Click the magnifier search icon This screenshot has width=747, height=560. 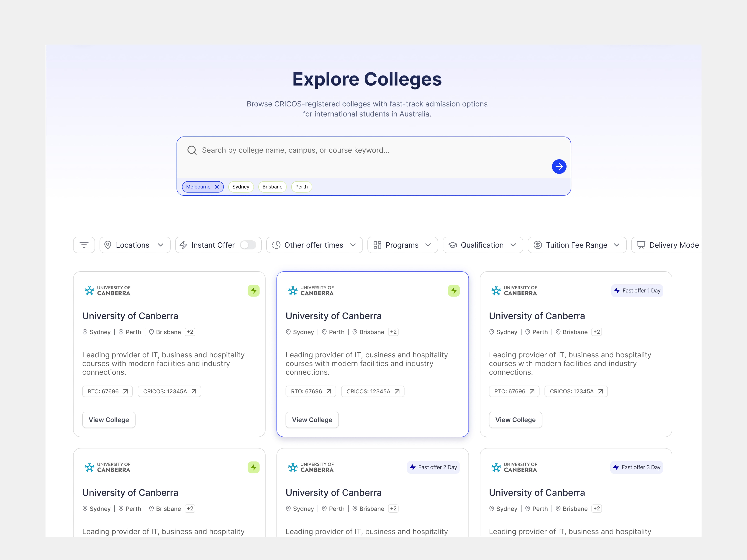(x=192, y=150)
